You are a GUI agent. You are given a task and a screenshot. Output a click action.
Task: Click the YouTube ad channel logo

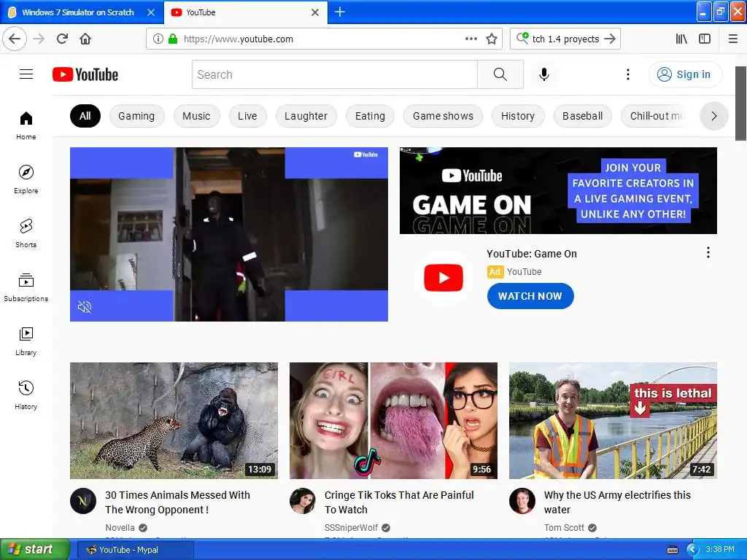[x=444, y=278]
